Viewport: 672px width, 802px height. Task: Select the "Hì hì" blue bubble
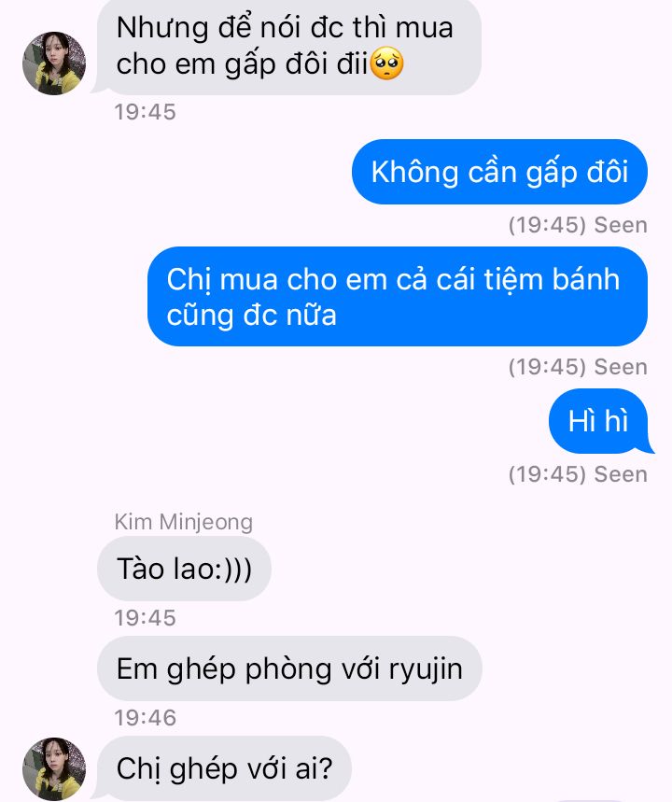pyautogui.click(x=599, y=421)
